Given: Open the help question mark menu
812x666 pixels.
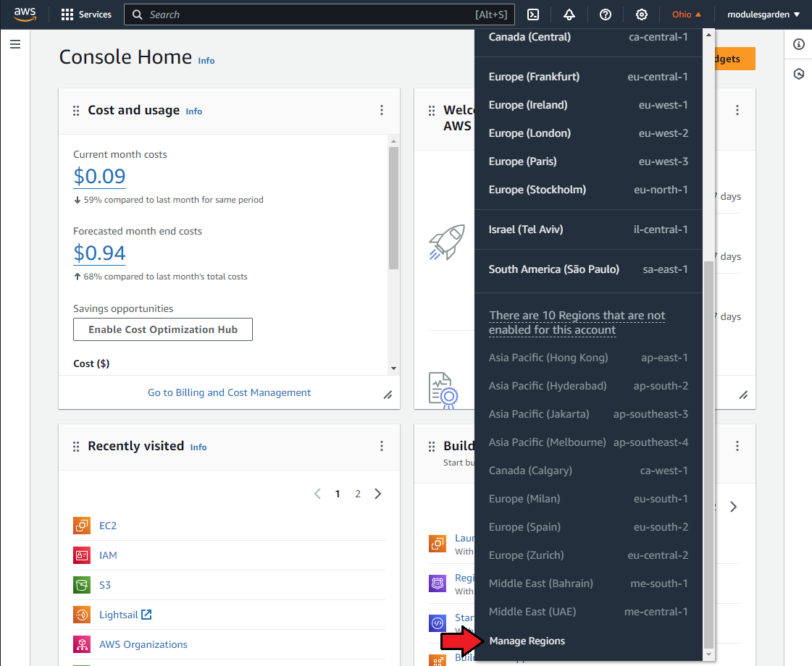Looking at the screenshot, I should click(606, 14).
